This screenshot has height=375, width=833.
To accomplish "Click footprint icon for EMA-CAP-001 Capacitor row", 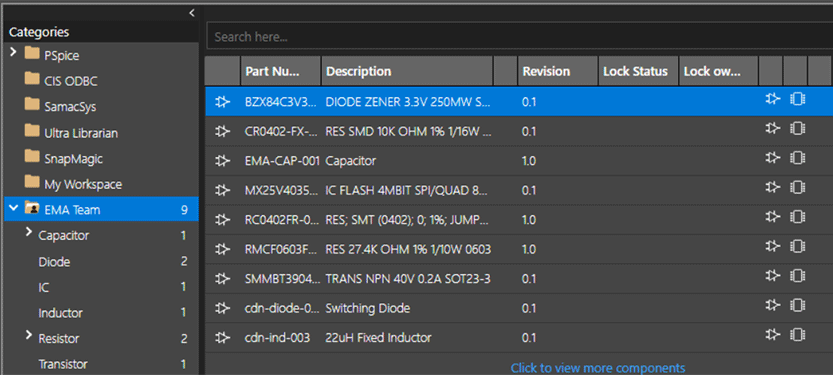I will tap(797, 158).
